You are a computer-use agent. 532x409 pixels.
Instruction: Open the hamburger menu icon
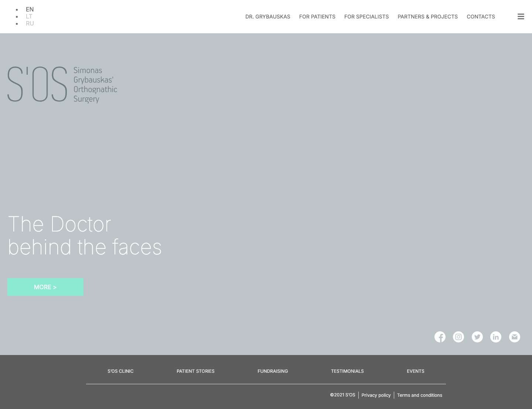(521, 16)
